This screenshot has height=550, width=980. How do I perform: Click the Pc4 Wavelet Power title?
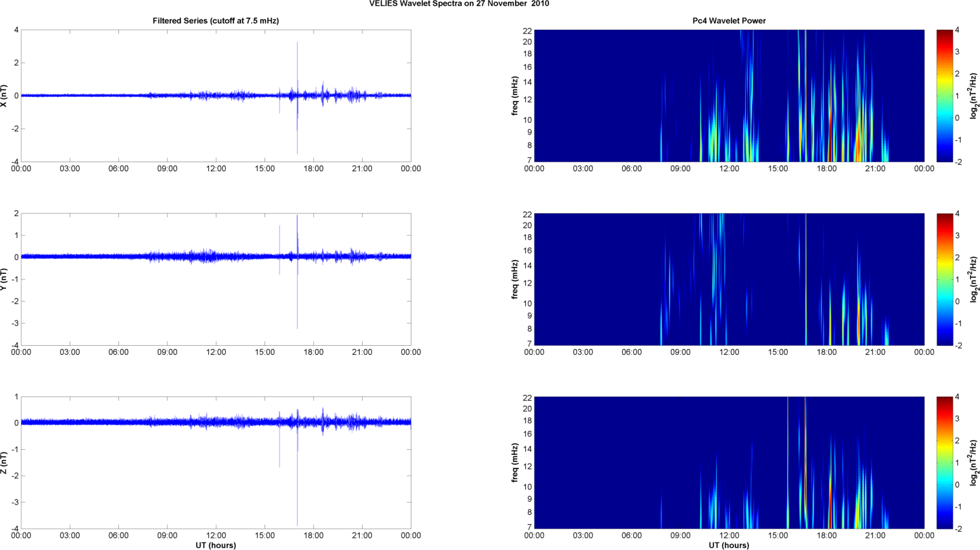[x=728, y=21]
